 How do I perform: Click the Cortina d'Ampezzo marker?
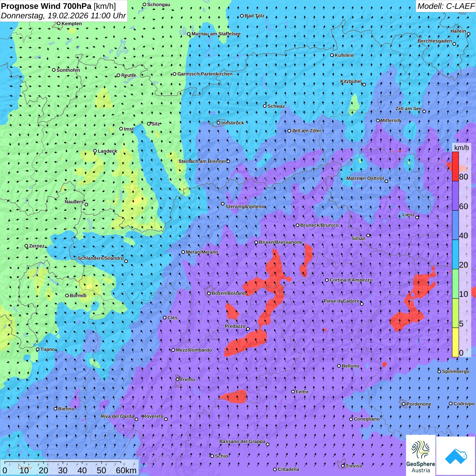pos(327,280)
